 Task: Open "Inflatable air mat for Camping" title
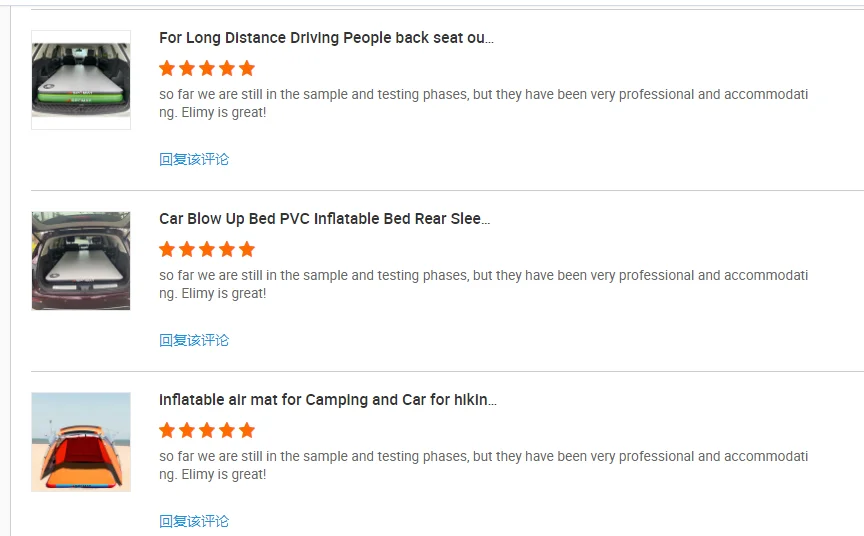point(328,400)
